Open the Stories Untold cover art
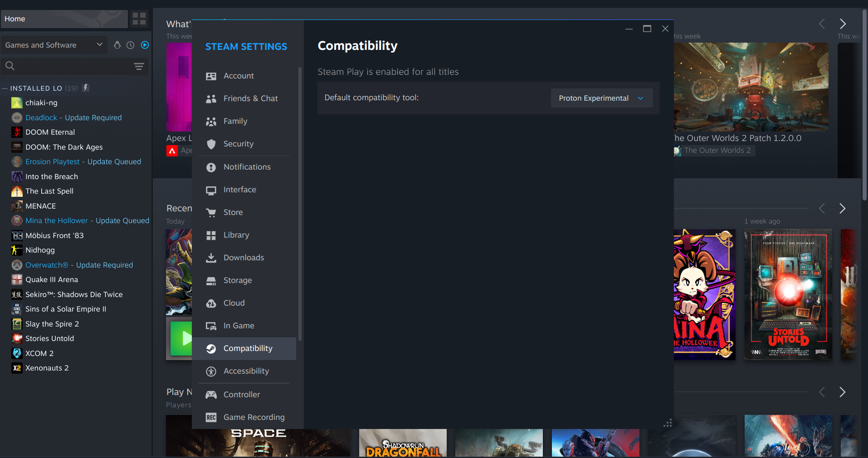 coord(788,295)
